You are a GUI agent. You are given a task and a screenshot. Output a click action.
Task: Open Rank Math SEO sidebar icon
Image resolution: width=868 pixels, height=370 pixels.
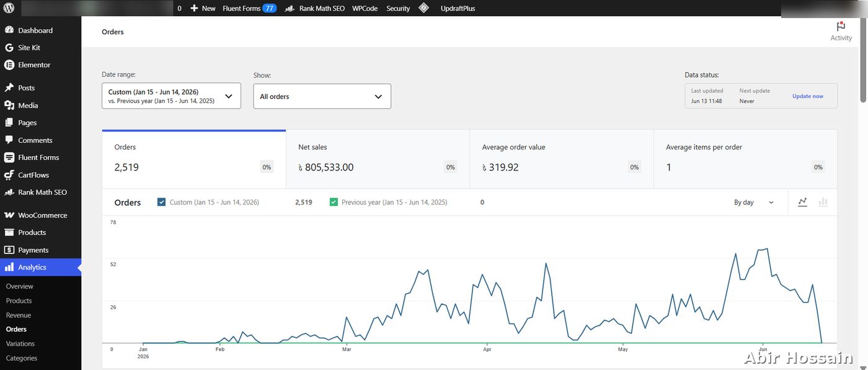pyautogui.click(x=9, y=192)
